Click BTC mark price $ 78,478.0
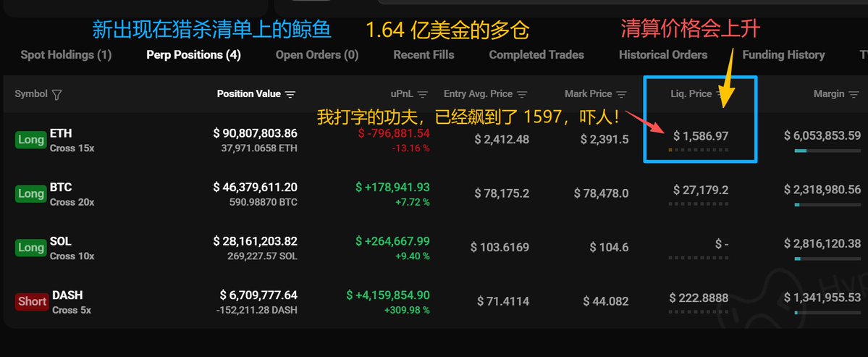868x357 pixels. (601, 193)
